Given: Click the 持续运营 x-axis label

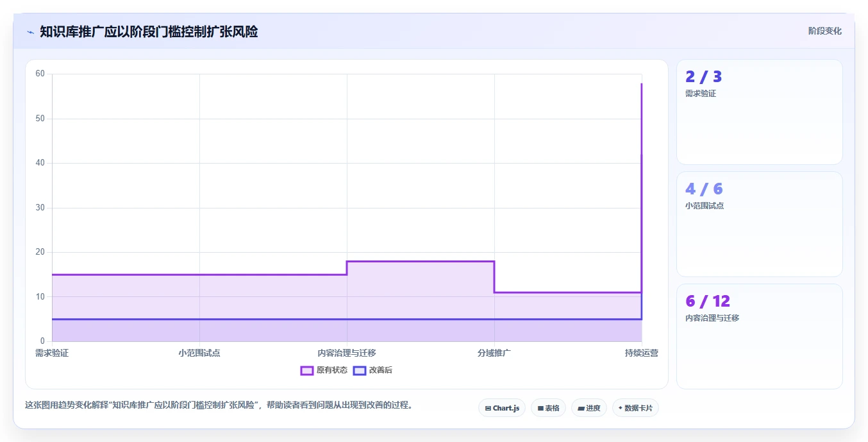Looking at the screenshot, I should [x=642, y=353].
